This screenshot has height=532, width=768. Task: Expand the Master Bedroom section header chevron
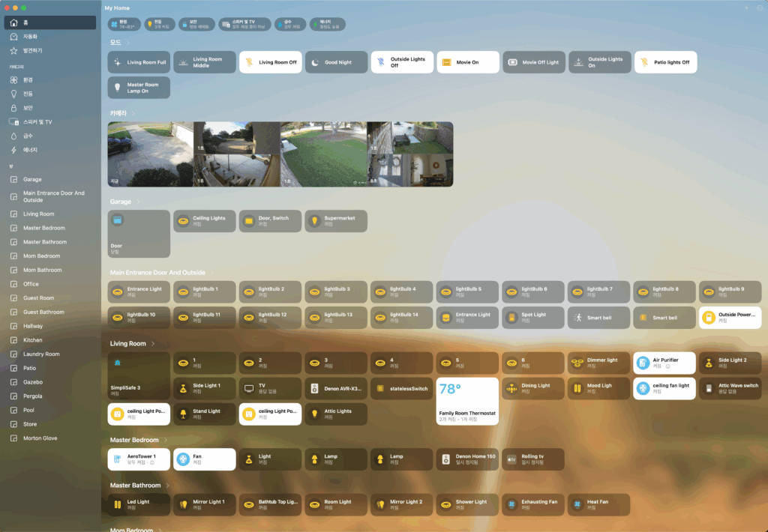tap(166, 440)
